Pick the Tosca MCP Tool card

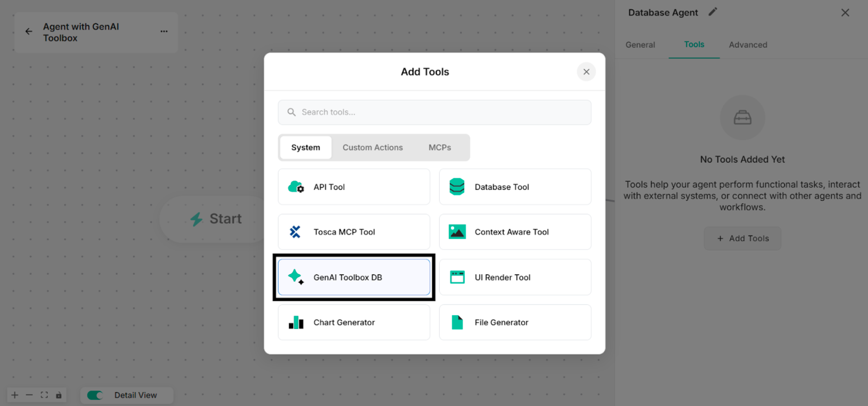tap(354, 232)
